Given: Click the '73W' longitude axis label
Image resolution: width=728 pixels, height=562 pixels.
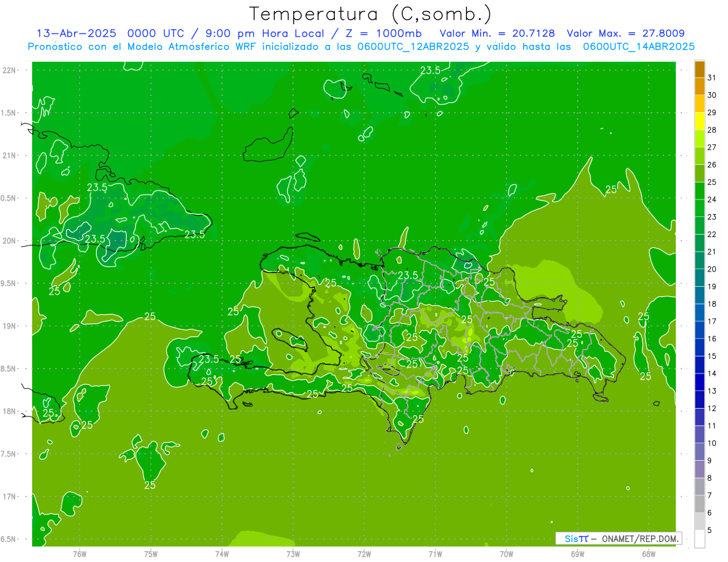Looking at the screenshot, I should click(293, 554).
